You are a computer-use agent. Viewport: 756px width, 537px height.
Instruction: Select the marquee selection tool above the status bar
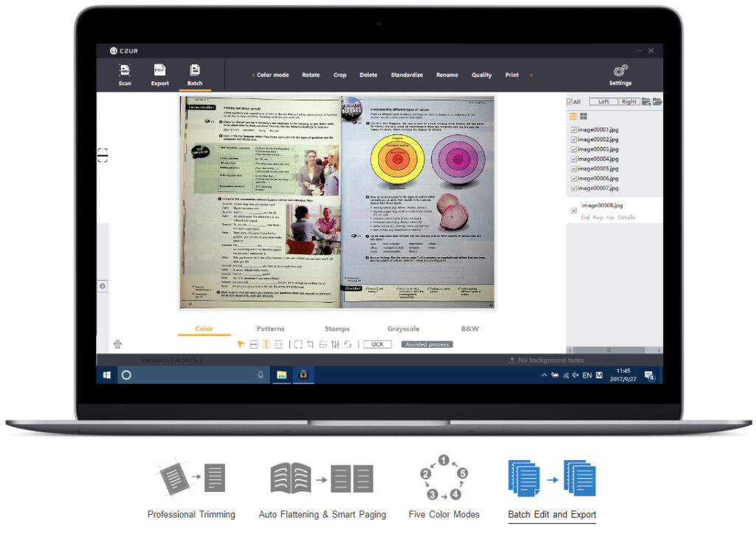pos(298,344)
